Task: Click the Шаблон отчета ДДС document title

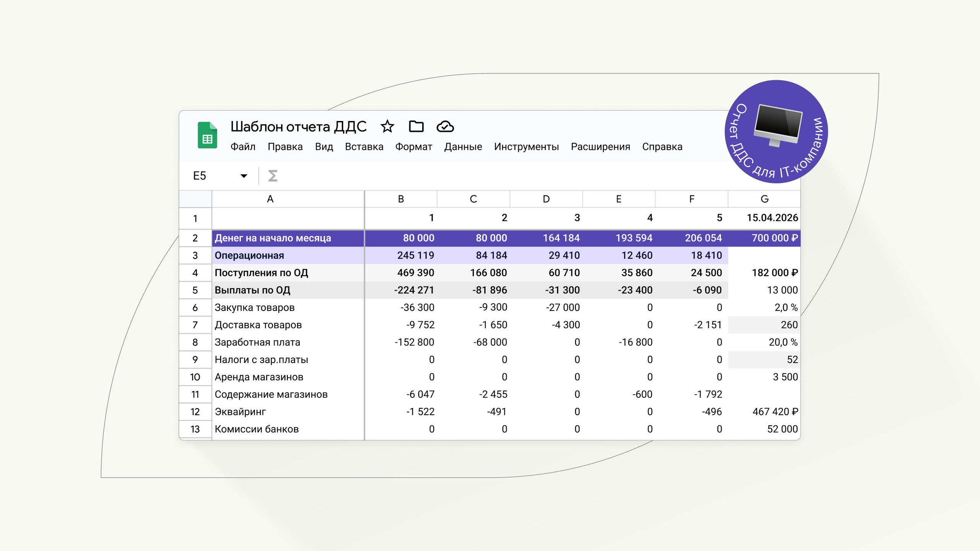Action: click(x=299, y=126)
